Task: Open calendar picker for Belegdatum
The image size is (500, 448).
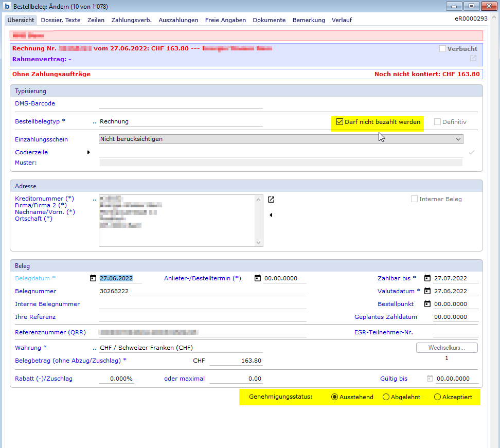Action: pyautogui.click(x=93, y=278)
